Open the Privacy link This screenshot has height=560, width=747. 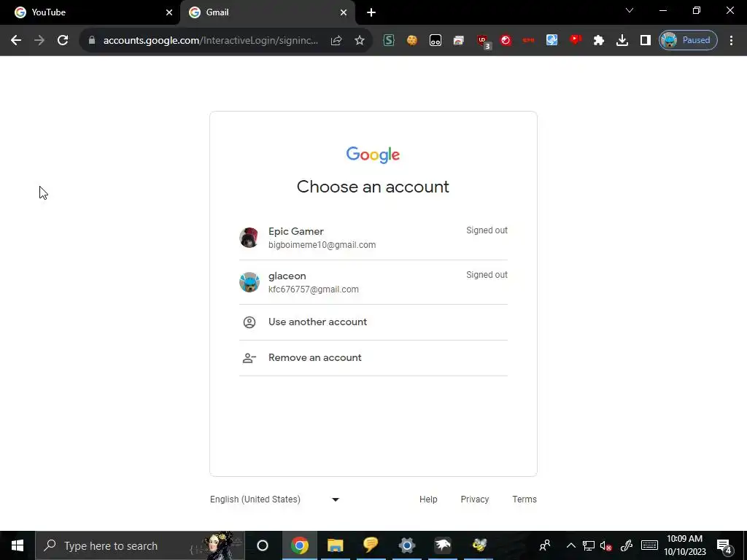coord(474,499)
